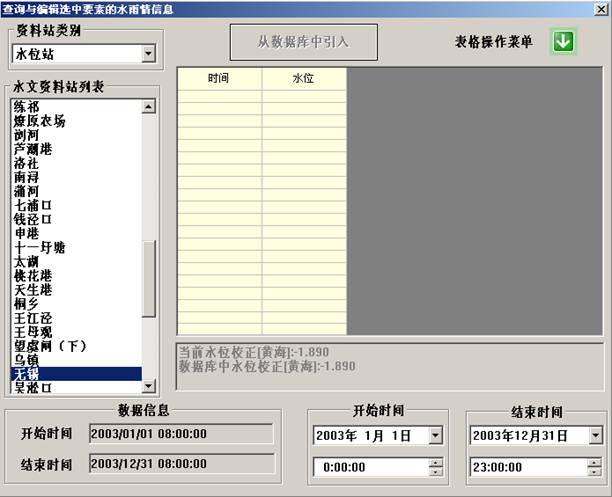Open the 资料站类别 dropdown (水位站)

tap(149, 53)
